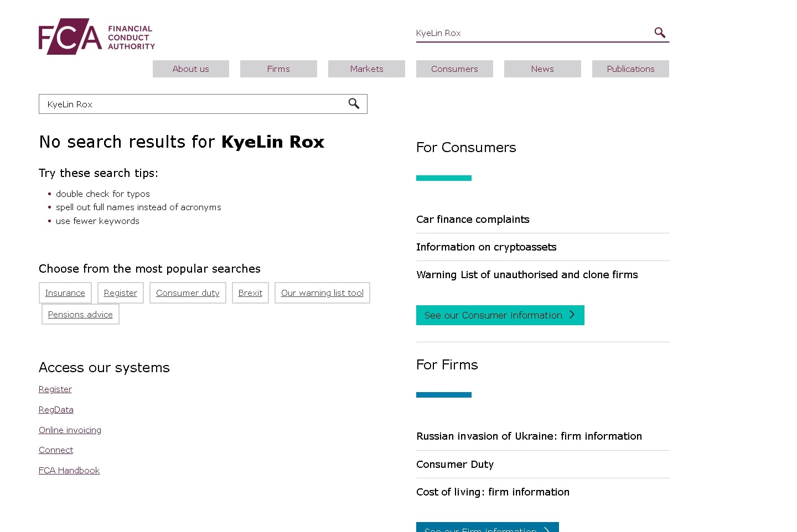Screen dimensions: 797x532
Task: Select the Register popular search tag
Action: [x=121, y=293]
